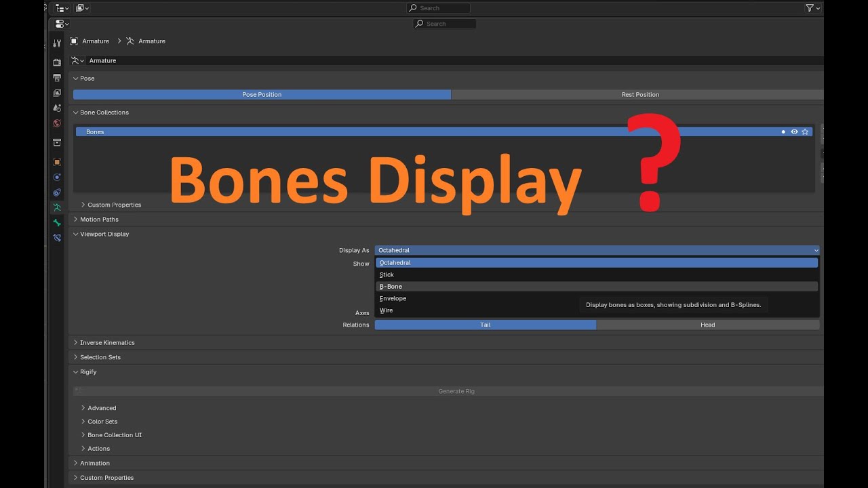Expand Custom Properties under Bone Collections
868x488 pixels.
(83, 205)
